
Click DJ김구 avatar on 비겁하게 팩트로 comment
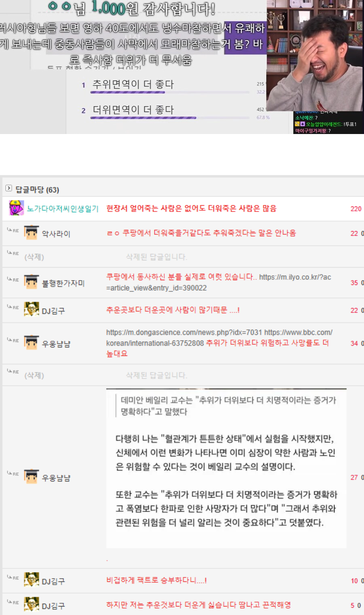31,580
